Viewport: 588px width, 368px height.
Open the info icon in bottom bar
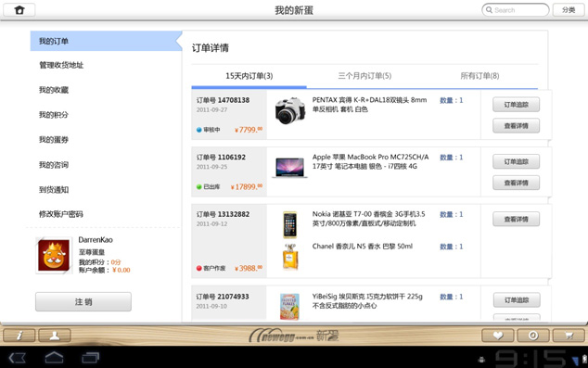pyautogui.click(x=19, y=335)
